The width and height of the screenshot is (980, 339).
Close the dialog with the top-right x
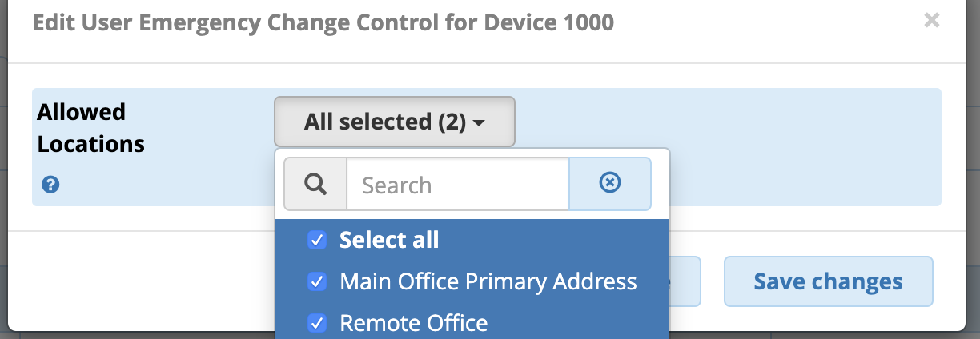pos(931,21)
